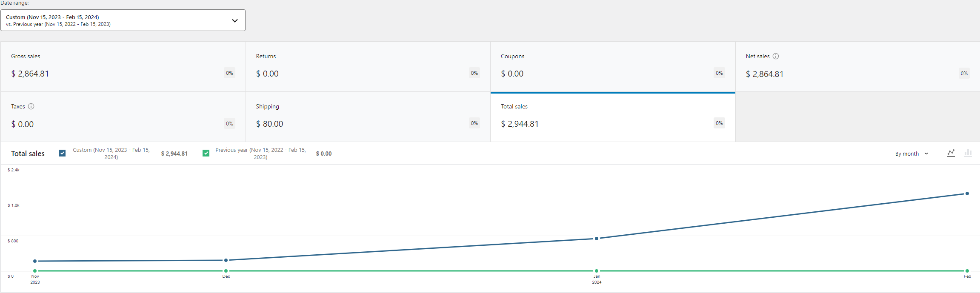Screen dimensions: 980x293
Task: Uncheck the Custom date range series checkbox
Action: click(62, 153)
